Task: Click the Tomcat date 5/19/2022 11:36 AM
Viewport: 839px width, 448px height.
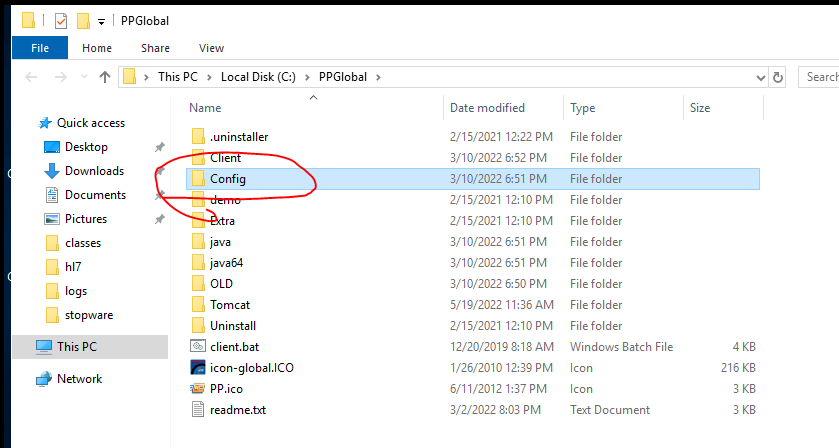Action: [502, 305]
